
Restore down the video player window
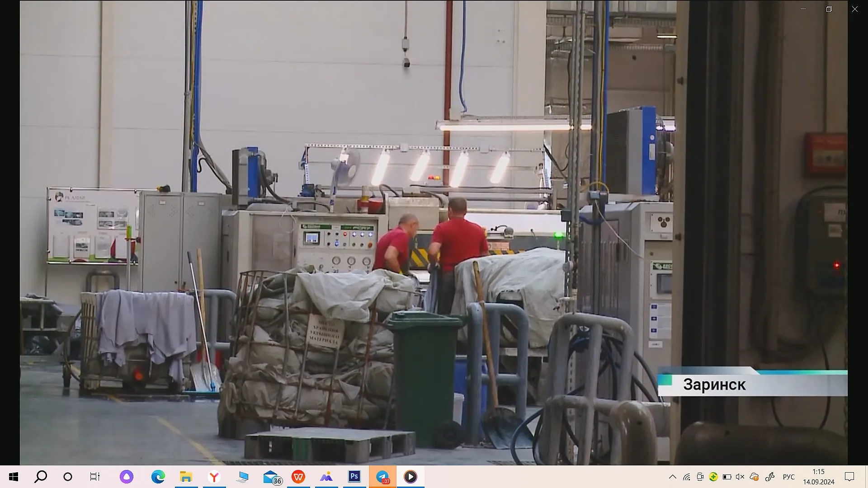pyautogui.click(x=829, y=9)
